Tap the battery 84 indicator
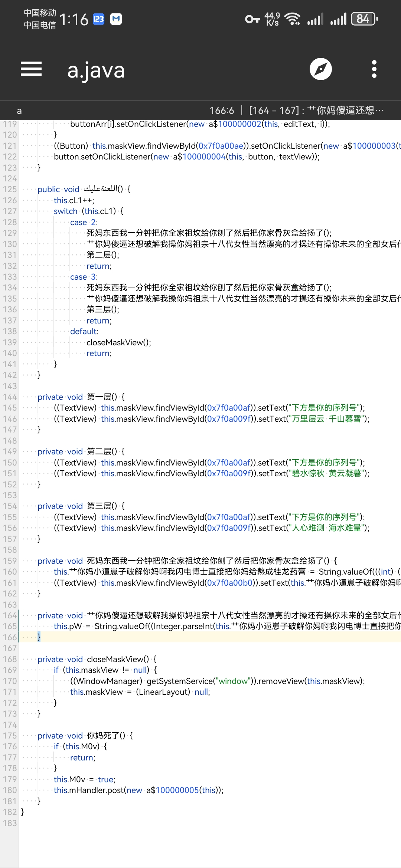 pyautogui.click(x=364, y=19)
